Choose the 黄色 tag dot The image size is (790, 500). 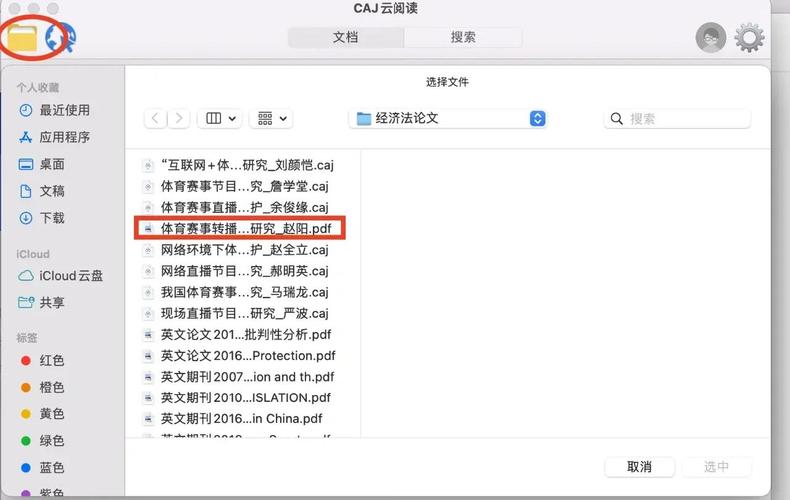(26, 414)
